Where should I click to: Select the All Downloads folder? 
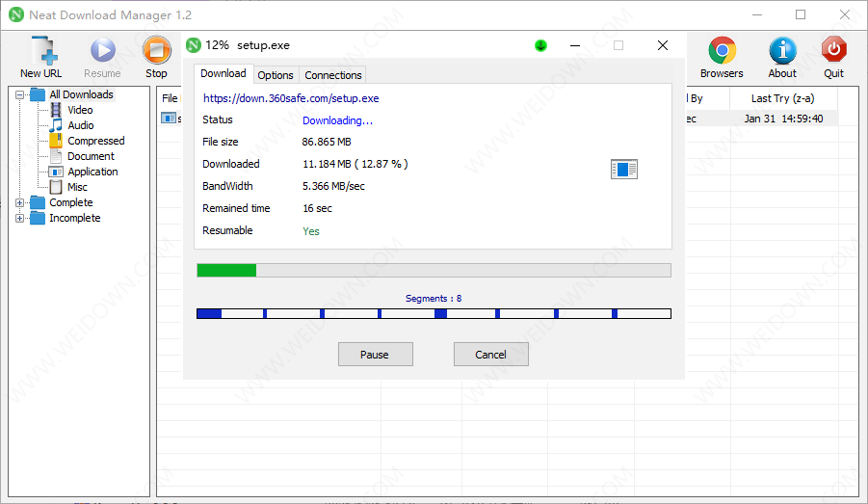[x=81, y=94]
